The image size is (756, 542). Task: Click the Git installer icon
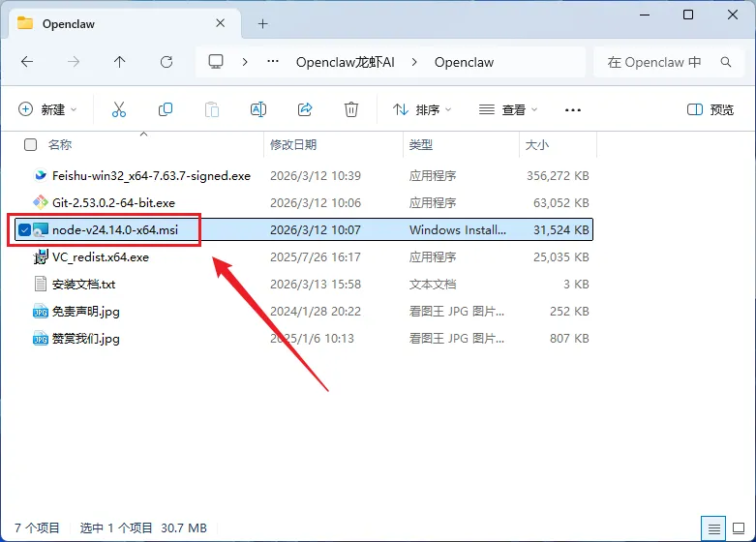41,202
